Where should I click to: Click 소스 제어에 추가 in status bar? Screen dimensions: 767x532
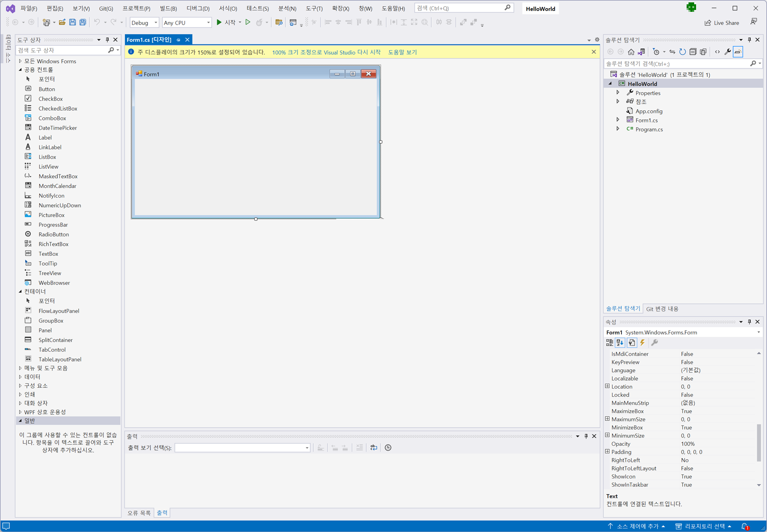[x=636, y=526]
